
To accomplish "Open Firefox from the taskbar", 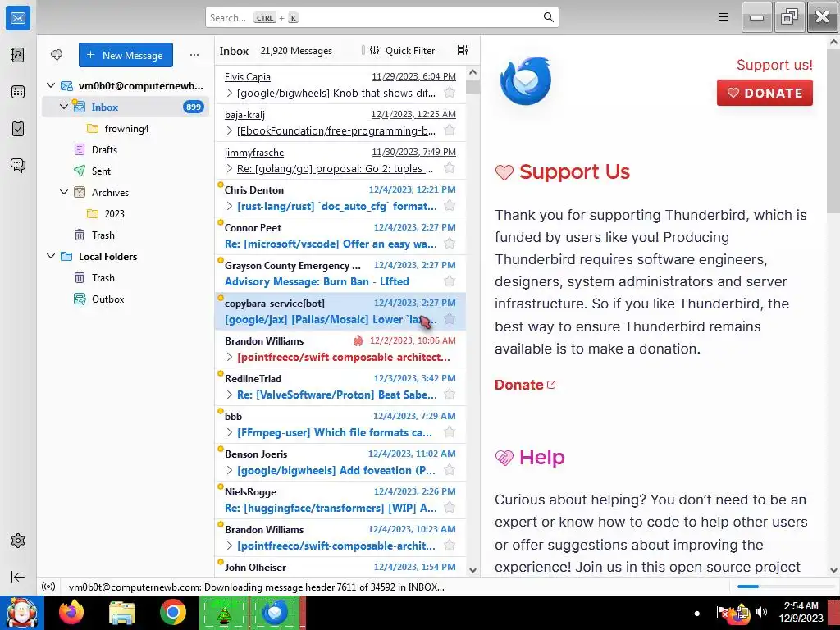I will tap(71, 612).
